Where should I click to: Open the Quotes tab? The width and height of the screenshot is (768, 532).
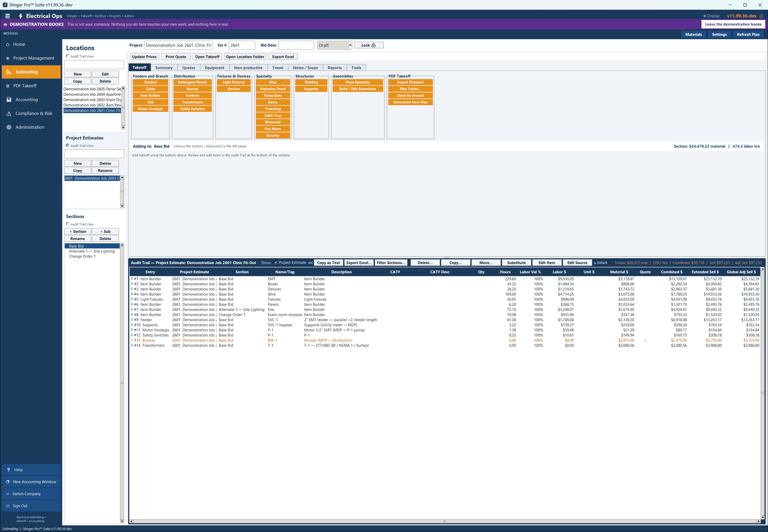[x=189, y=68]
